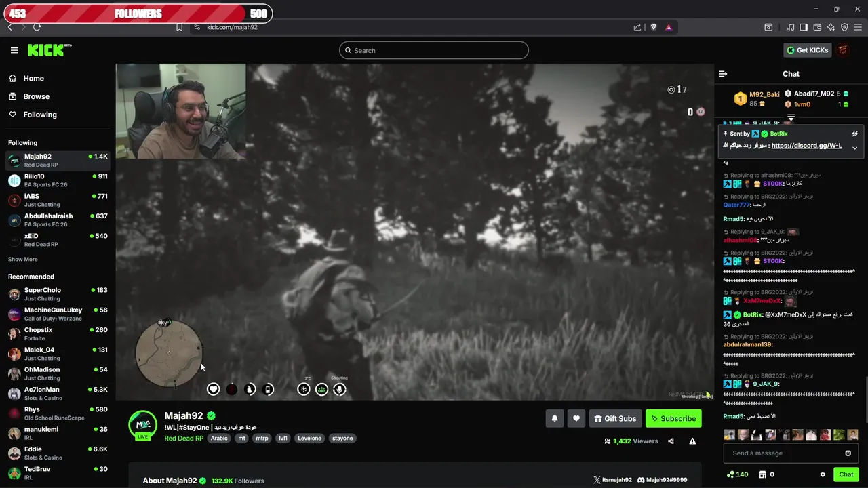
Task: Select xEID channel in Following list
Action: [x=58, y=240]
